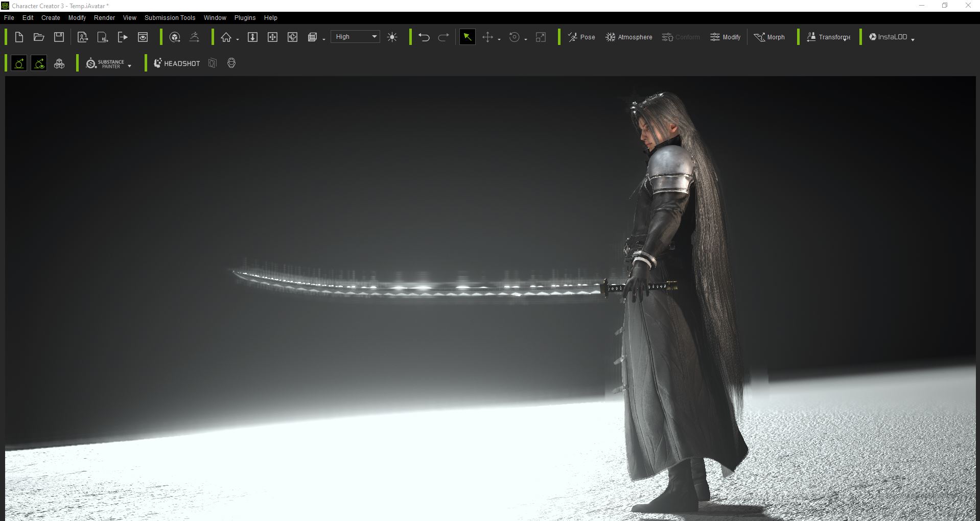
Task: Open the High quality combo box
Action: 355,37
